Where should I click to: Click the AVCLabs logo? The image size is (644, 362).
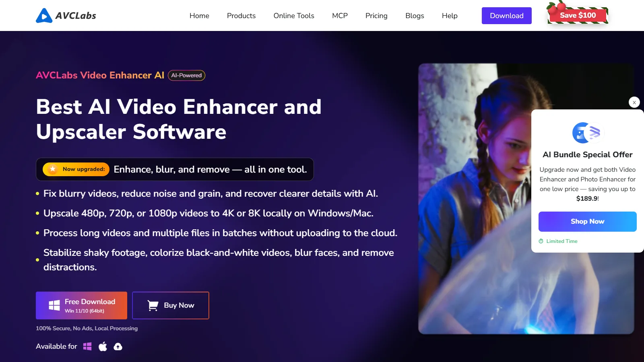tap(66, 16)
